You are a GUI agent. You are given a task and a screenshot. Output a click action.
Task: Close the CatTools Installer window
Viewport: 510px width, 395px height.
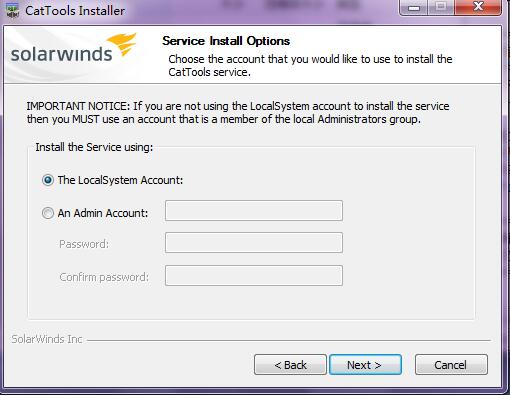click(x=478, y=7)
